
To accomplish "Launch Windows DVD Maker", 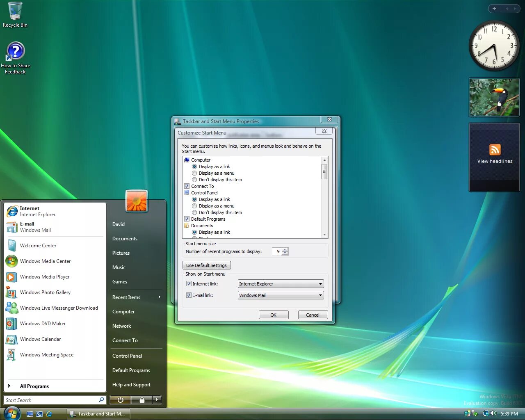I will click(55, 324).
